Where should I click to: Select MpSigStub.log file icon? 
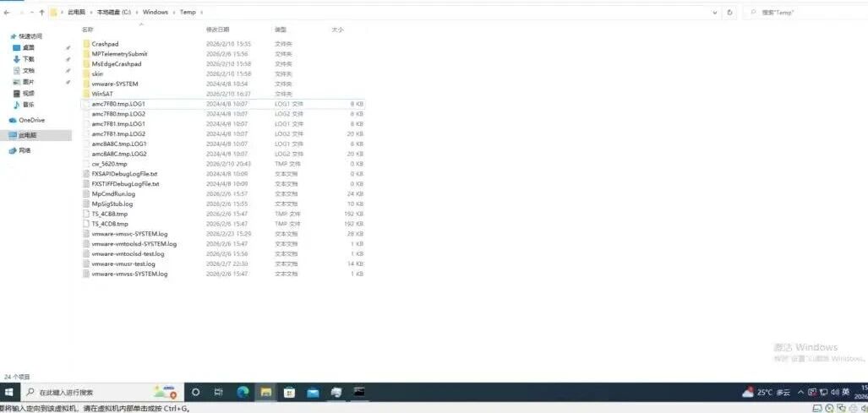pos(85,204)
